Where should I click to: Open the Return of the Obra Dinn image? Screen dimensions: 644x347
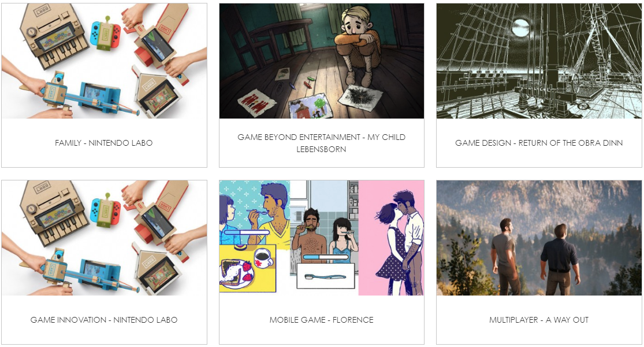click(x=539, y=61)
